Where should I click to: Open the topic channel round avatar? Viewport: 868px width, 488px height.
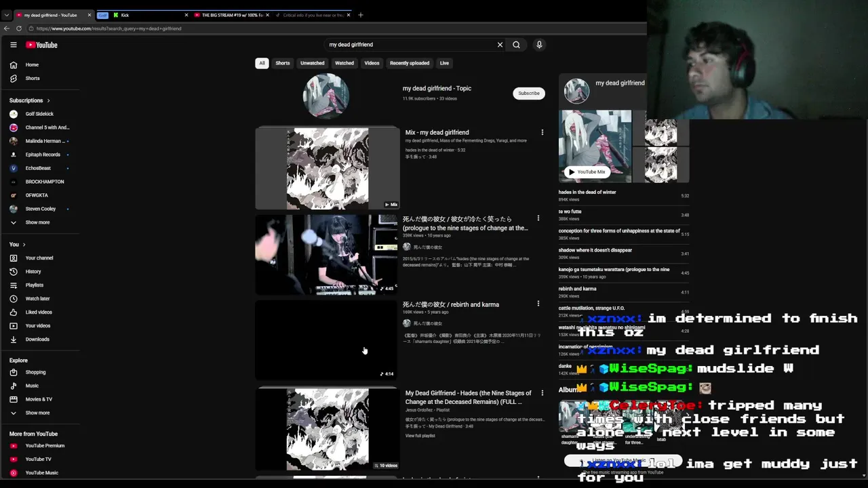326,96
